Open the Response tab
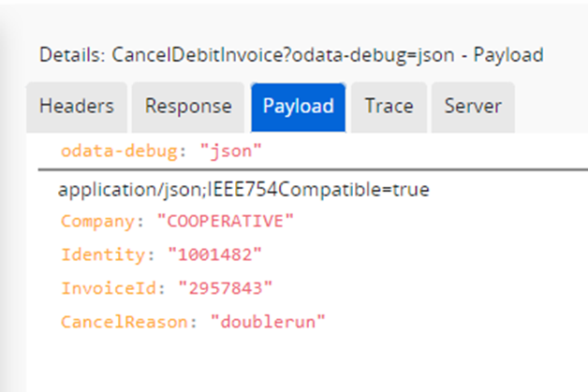 [188, 108]
